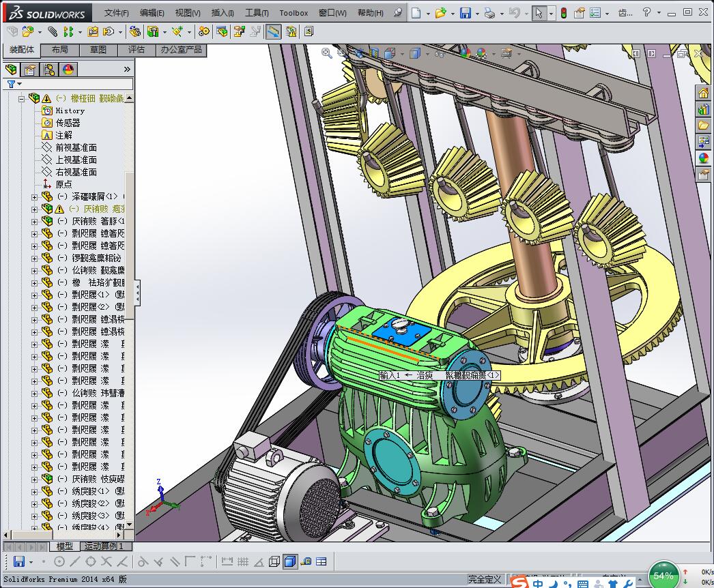Toggle the wireframe cube display button at bottom
Screen dimensions: 714x588
point(274,561)
